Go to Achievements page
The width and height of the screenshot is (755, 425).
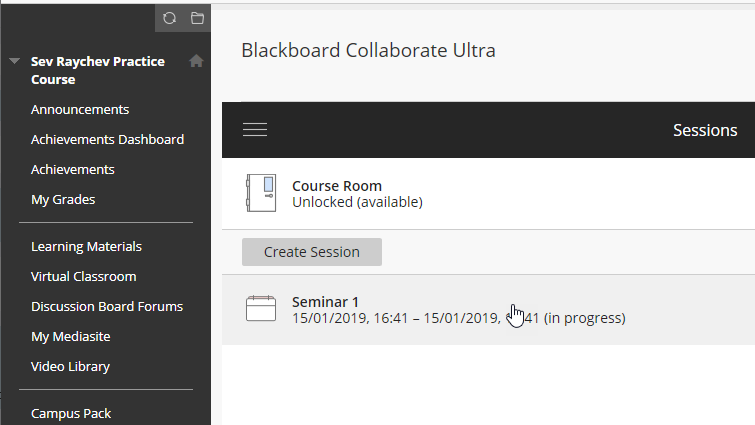point(72,169)
